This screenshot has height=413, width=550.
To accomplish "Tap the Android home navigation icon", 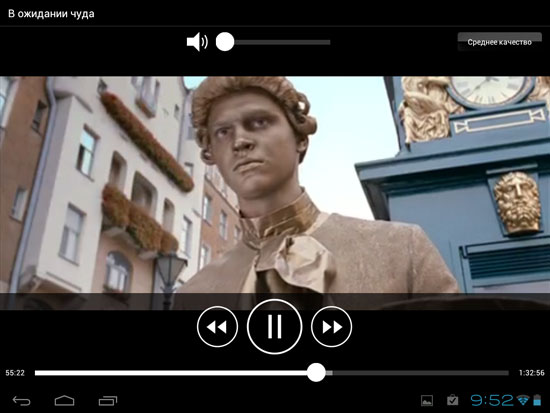I will (x=65, y=400).
